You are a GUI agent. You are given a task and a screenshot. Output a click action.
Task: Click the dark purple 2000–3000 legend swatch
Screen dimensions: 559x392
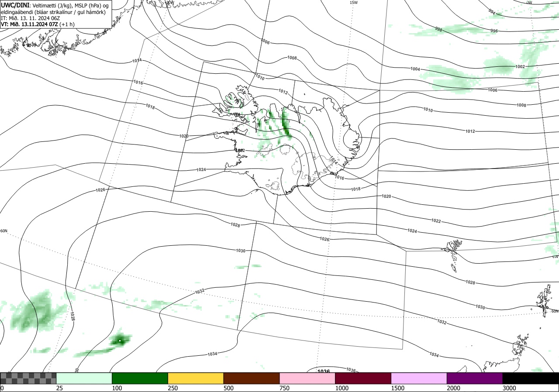point(475,378)
